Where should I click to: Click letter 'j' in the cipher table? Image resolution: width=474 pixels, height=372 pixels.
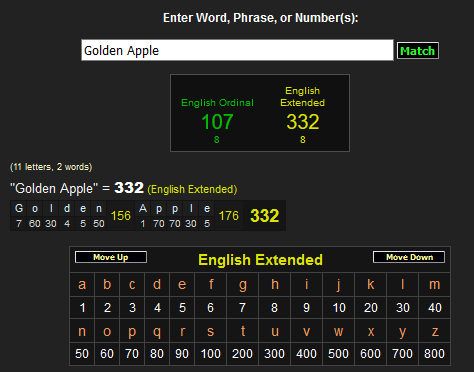pyautogui.click(x=339, y=285)
